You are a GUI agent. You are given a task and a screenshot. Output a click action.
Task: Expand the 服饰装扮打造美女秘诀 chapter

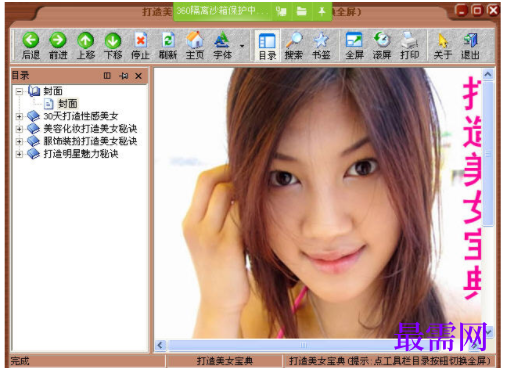tap(19, 141)
